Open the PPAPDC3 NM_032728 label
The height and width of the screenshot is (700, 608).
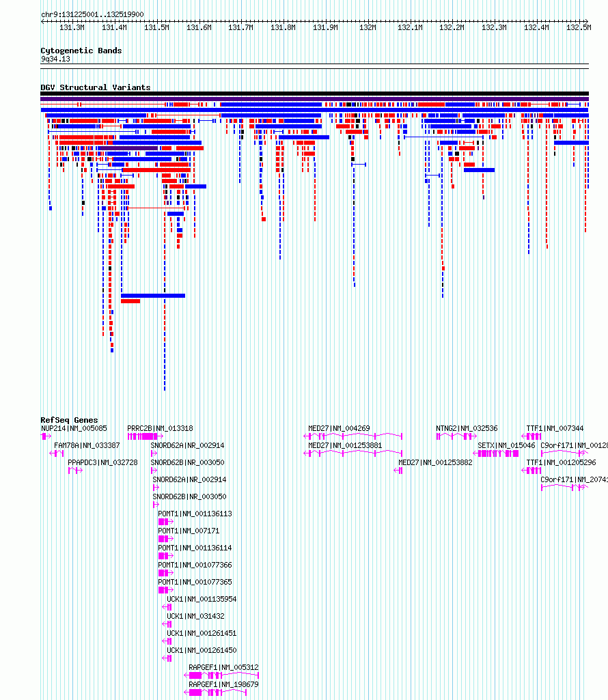102,462
